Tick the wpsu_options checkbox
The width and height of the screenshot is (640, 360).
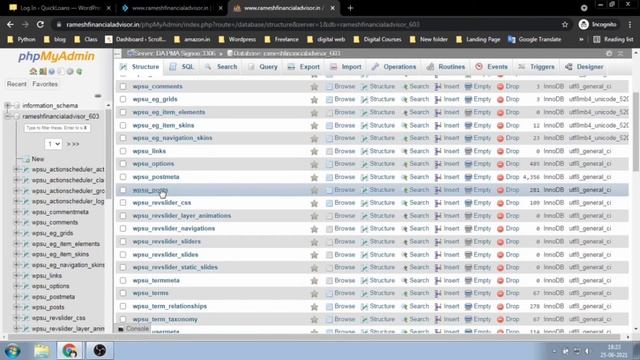(123, 164)
